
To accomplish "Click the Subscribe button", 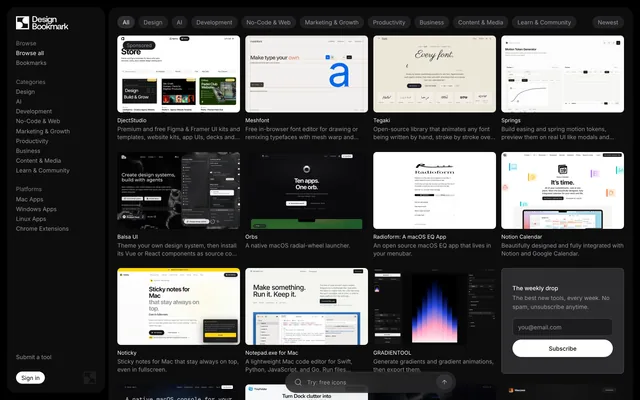I will (562, 349).
